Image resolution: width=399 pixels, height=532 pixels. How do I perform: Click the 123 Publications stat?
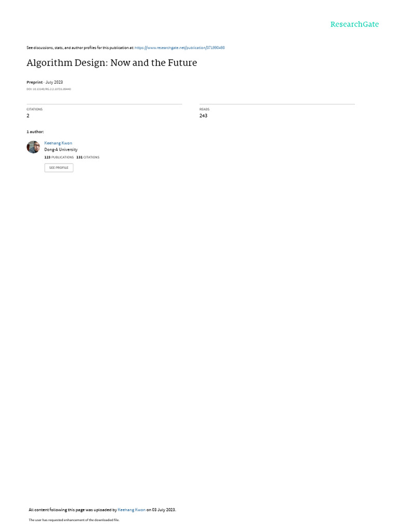click(x=59, y=157)
